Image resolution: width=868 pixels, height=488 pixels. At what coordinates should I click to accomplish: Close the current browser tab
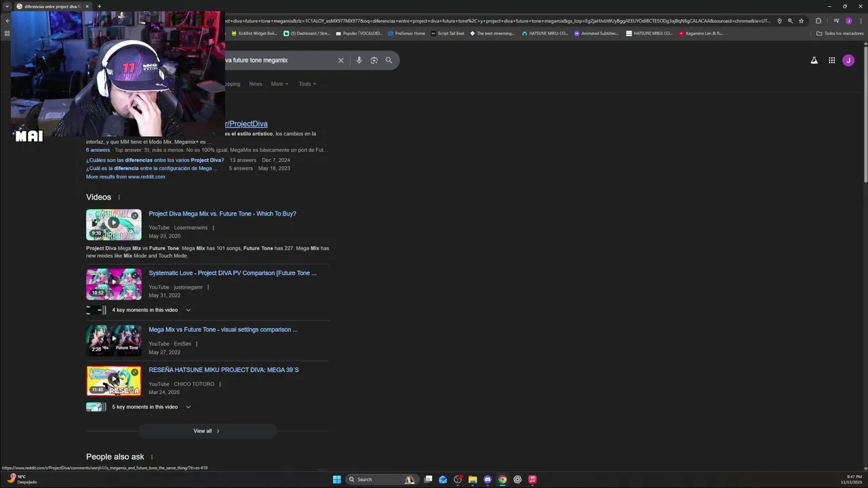click(87, 6)
